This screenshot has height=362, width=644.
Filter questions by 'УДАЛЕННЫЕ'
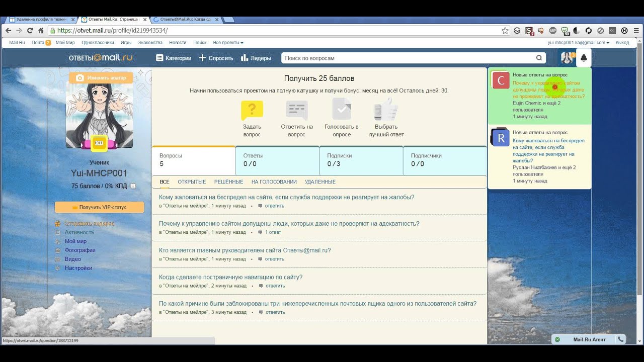point(320,182)
